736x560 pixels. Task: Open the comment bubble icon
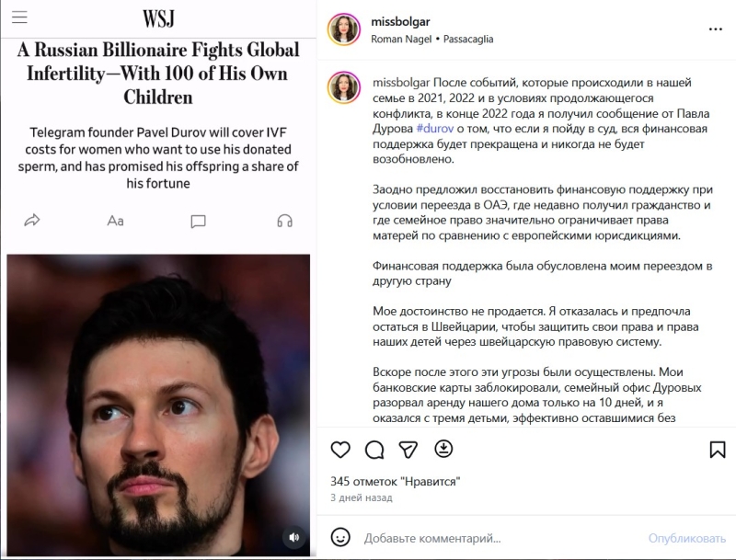(x=374, y=450)
